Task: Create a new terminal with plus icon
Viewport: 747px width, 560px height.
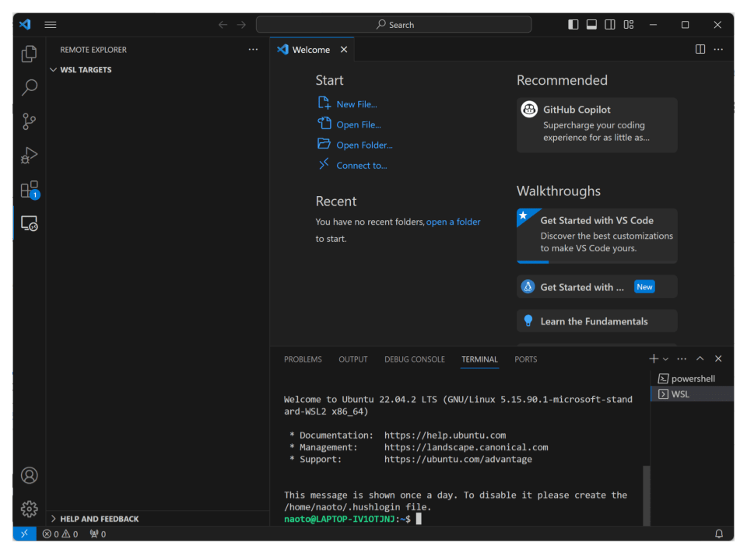Action: pos(654,359)
